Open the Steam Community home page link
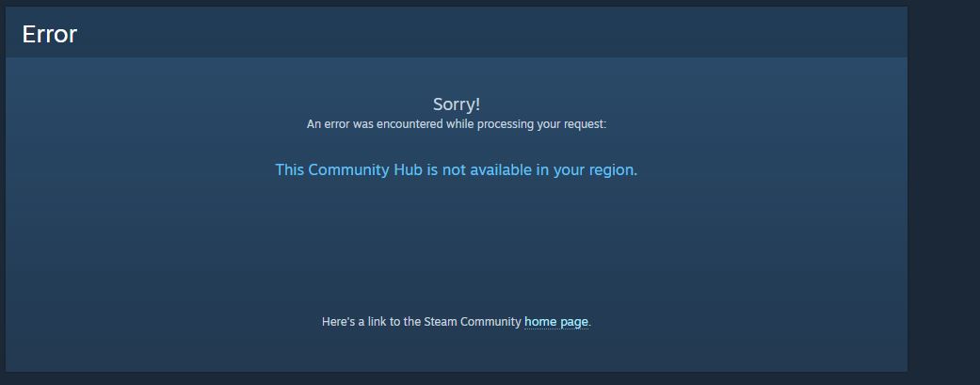Viewport: 980px width, 385px height. [555, 322]
